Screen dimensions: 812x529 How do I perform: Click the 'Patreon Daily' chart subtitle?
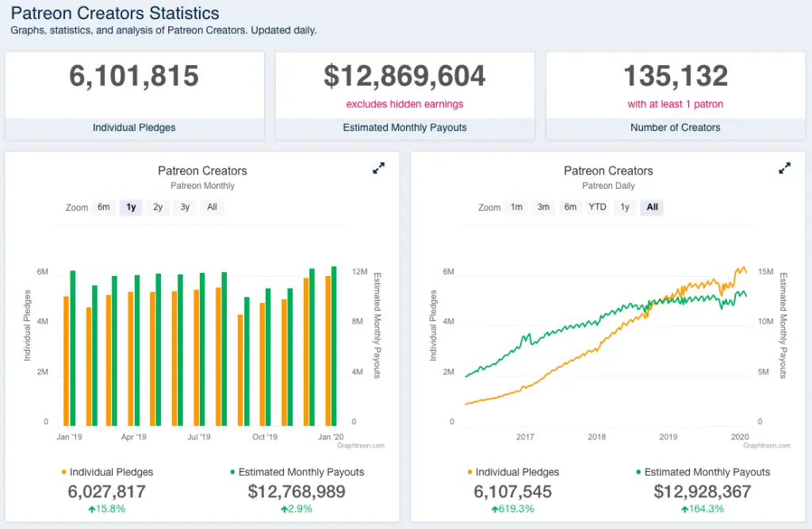pos(608,186)
